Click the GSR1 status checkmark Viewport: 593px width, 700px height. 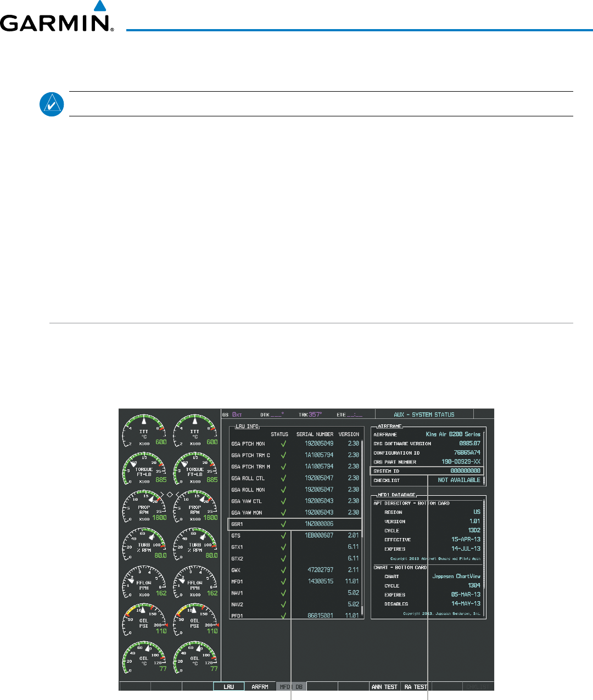[x=283, y=524]
